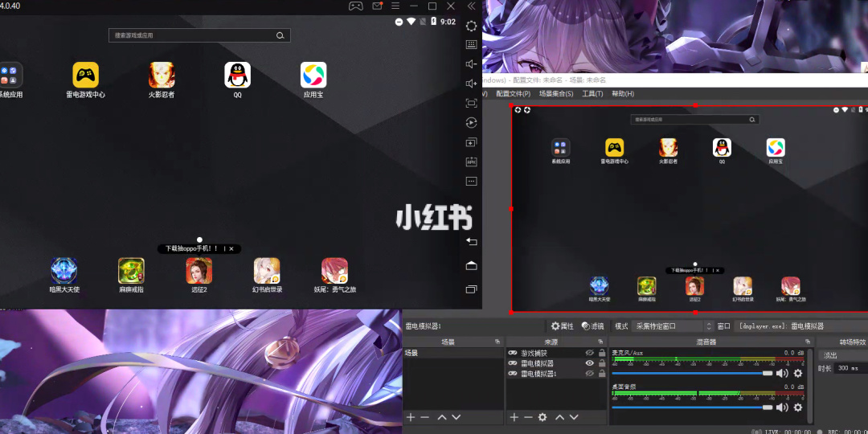Open 工具(T) menu in OBS
This screenshot has height=434, width=868.
coord(592,93)
